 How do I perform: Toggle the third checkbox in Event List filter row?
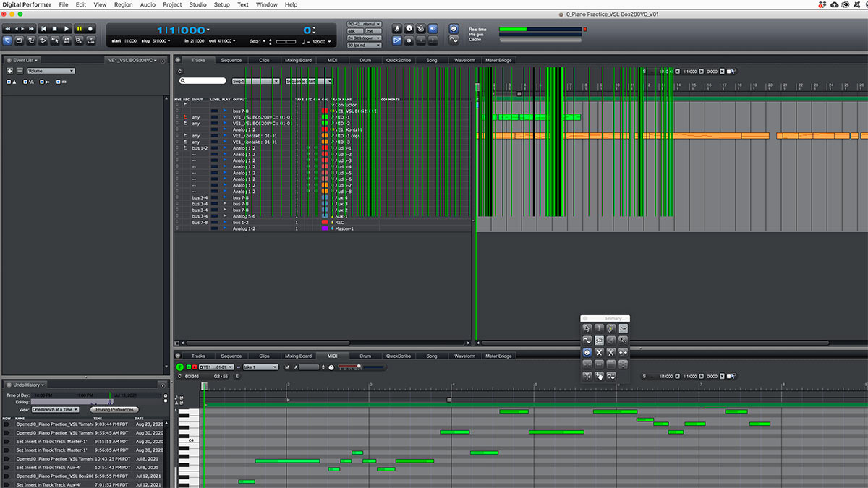[x=41, y=82]
